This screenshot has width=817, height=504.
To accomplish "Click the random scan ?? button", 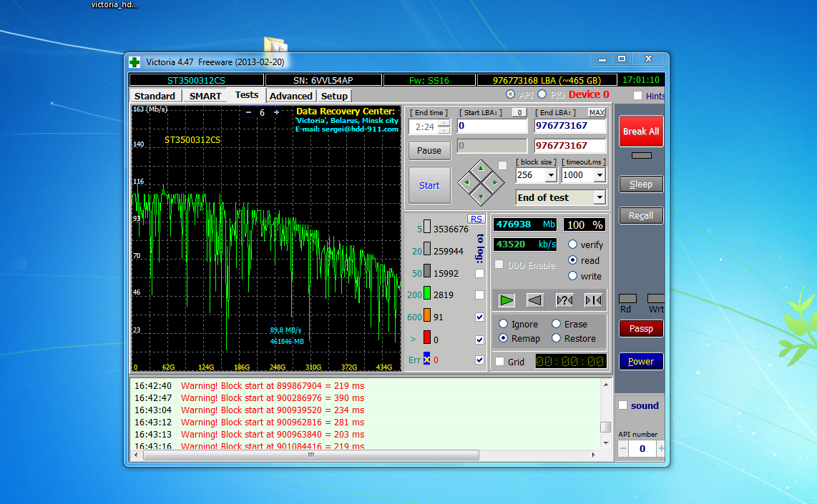I will point(564,300).
